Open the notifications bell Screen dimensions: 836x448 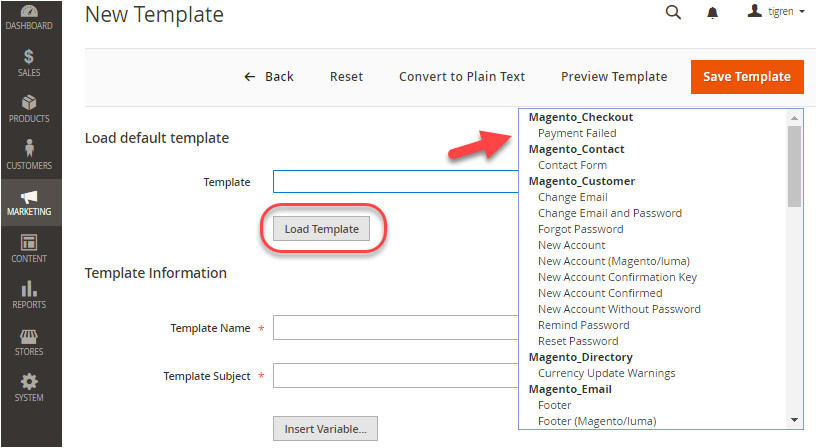coord(713,13)
